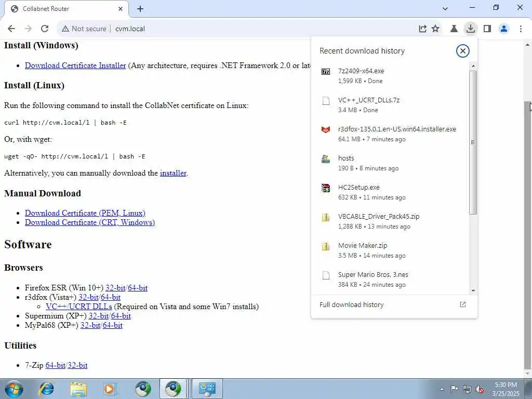Click the Not secure warning icon
The width and height of the screenshot is (532, 399).
point(65,29)
